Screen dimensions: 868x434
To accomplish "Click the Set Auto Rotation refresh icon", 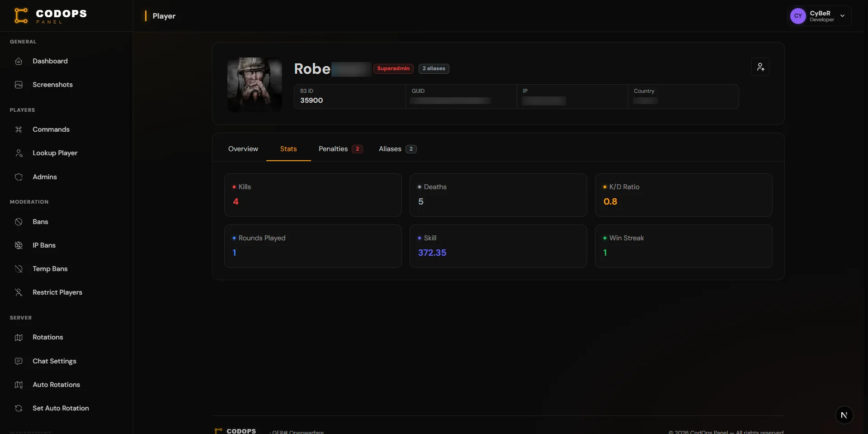I will 19,408.
